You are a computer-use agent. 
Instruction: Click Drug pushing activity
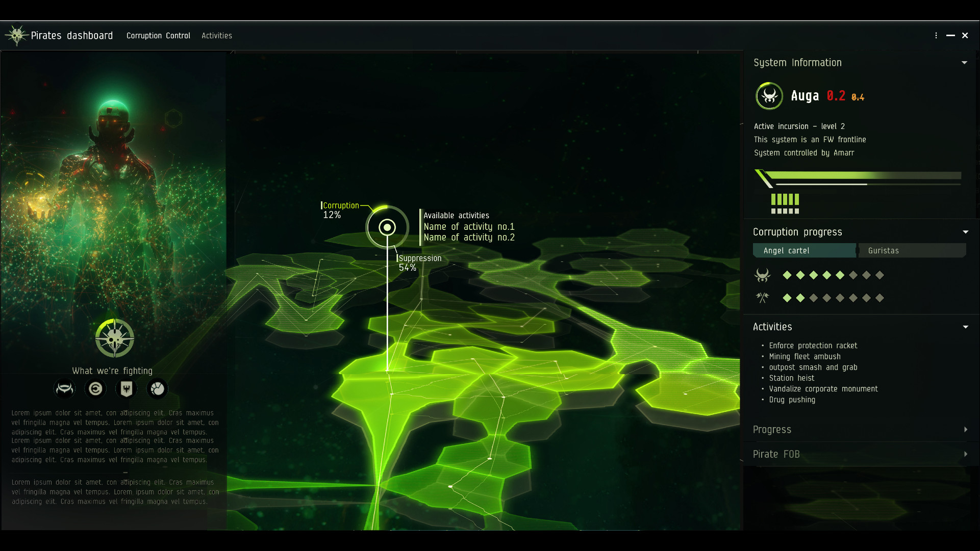pos(792,400)
